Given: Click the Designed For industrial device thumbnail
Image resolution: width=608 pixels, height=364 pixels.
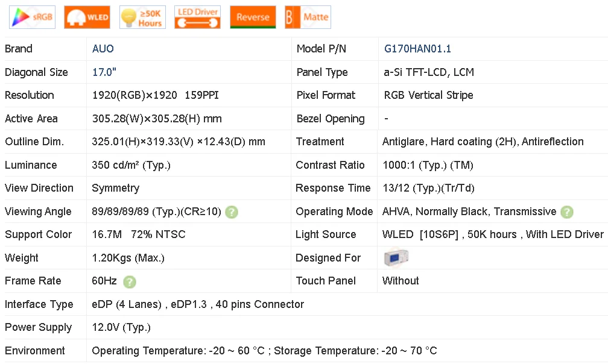Looking at the screenshot, I should pyautogui.click(x=396, y=258).
